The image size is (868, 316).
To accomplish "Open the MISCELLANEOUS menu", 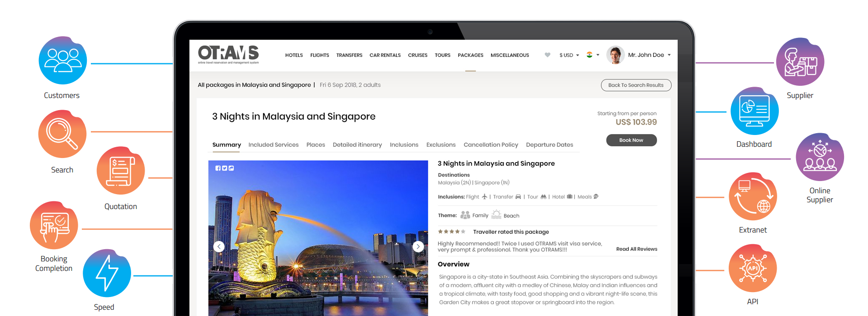I will (x=510, y=55).
